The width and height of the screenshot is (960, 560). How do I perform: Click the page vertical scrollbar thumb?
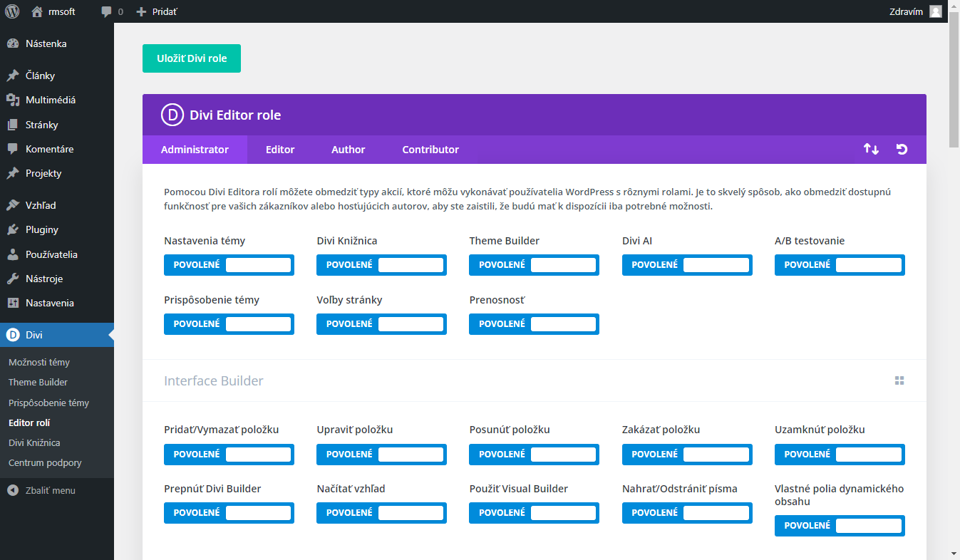point(954,78)
